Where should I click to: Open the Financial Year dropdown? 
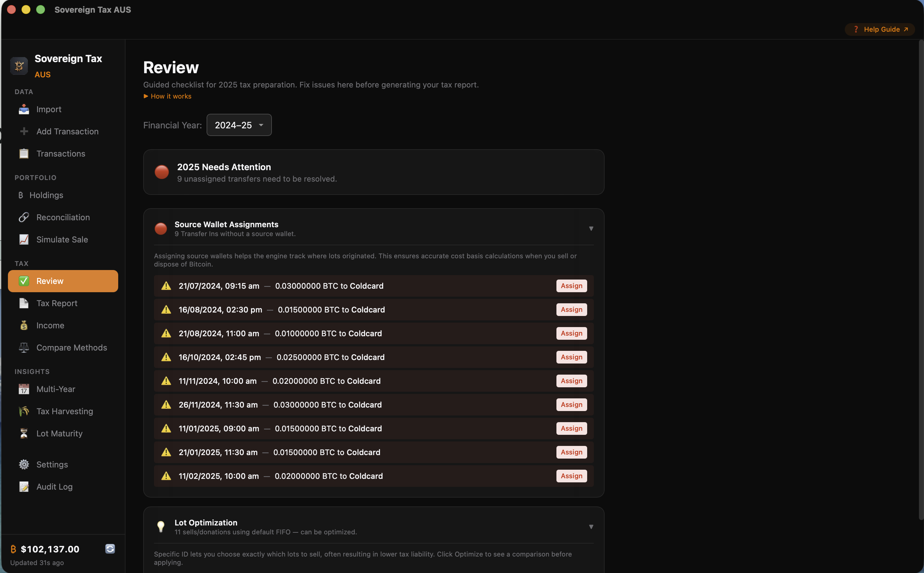(x=239, y=125)
